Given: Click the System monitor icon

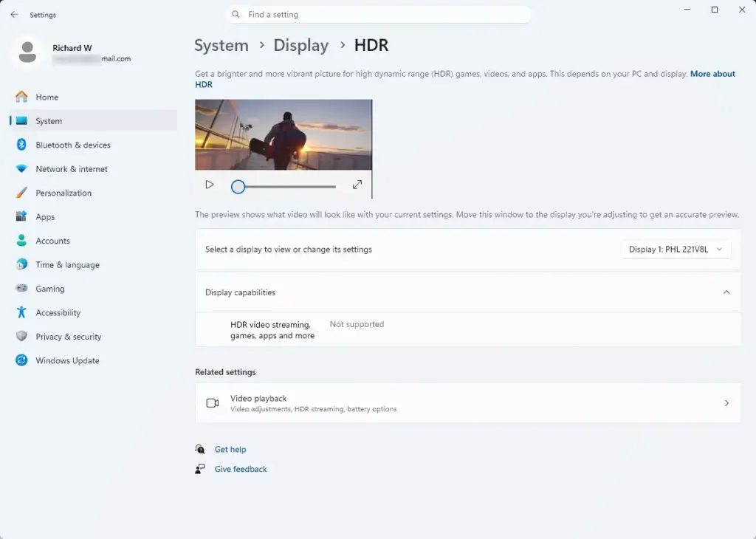Looking at the screenshot, I should coord(21,121).
